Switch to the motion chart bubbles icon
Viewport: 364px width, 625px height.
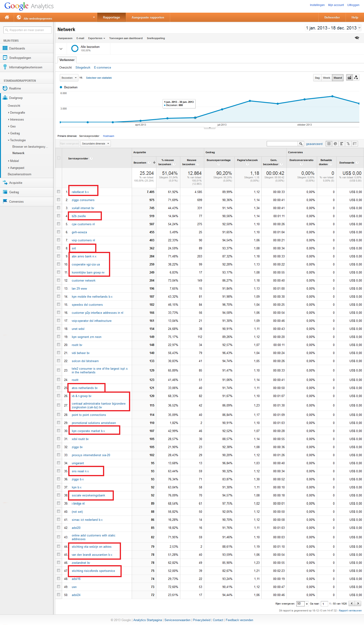[x=356, y=78]
